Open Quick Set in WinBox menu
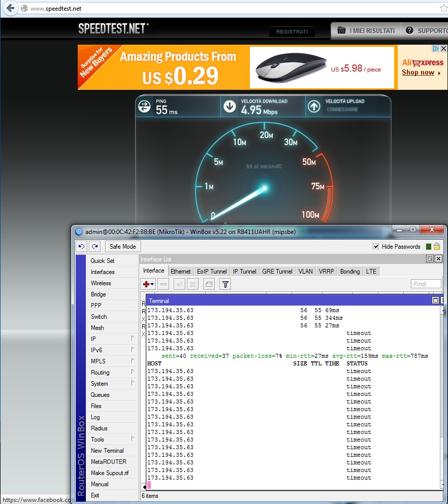This screenshot has width=448, height=504. [x=112, y=261]
